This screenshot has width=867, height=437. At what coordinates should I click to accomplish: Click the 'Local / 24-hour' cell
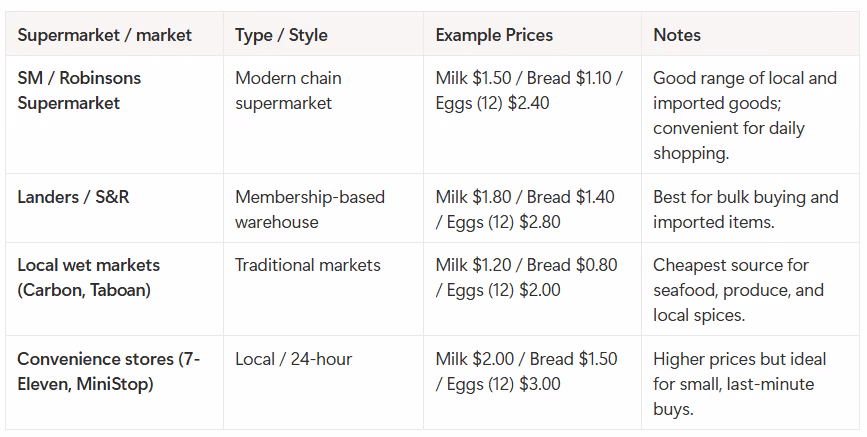pos(294,359)
